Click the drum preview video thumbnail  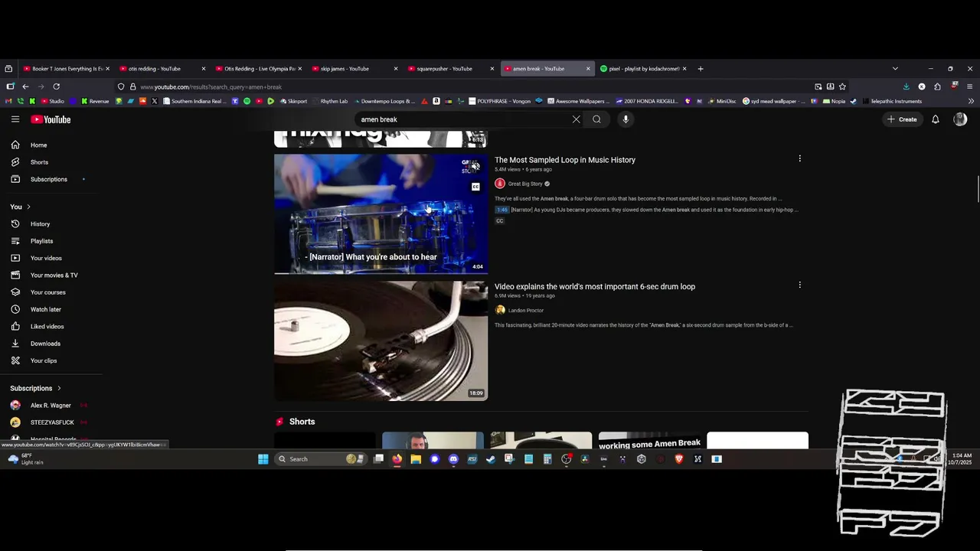(x=381, y=214)
